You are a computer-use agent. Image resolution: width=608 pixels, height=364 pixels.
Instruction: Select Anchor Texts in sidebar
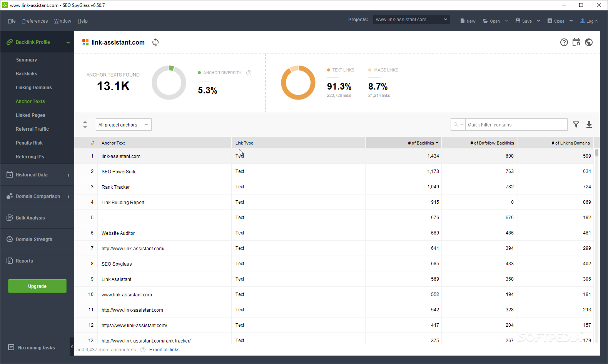[30, 101]
